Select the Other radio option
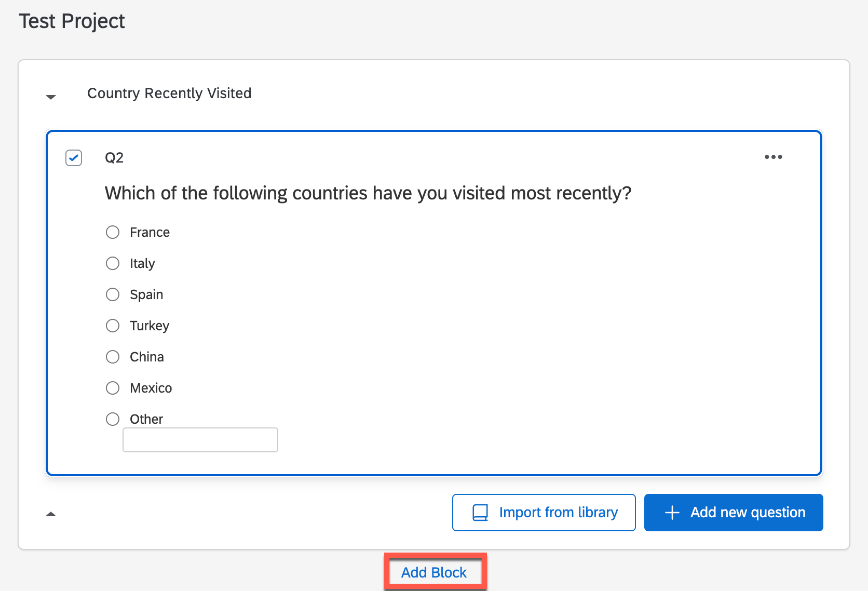The height and width of the screenshot is (591, 868). [113, 419]
